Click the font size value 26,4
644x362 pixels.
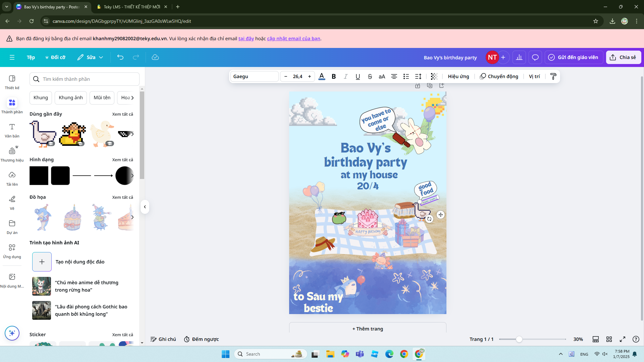(x=298, y=76)
